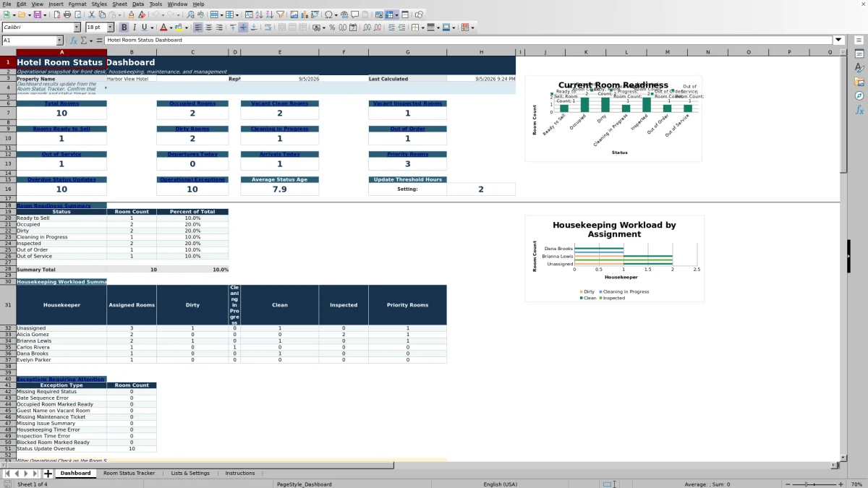Click the Merge and Center Cells icon

(x=282, y=27)
